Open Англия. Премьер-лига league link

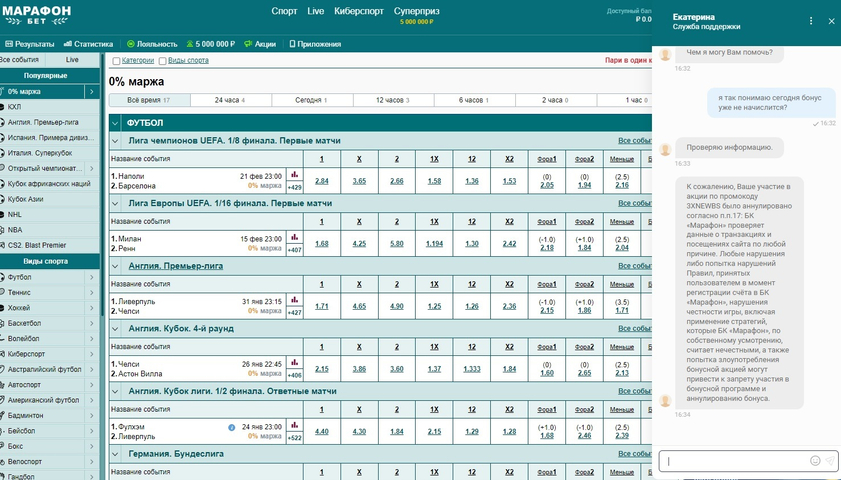(x=176, y=266)
